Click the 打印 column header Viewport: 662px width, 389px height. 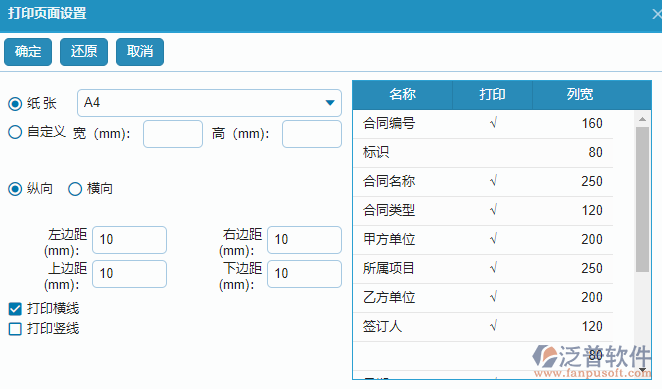click(x=492, y=95)
